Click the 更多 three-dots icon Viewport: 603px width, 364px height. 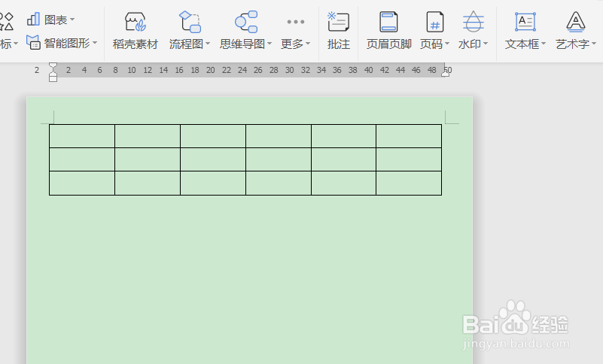(x=296, y=22)
